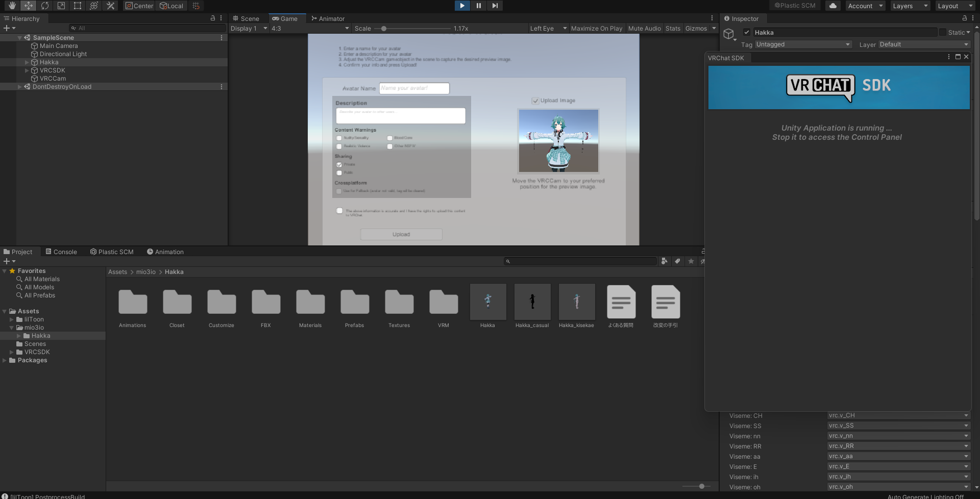This screenshot has width=980, height=499.
Task: Open the よくある質問 text file
Action: pos(621,307)
